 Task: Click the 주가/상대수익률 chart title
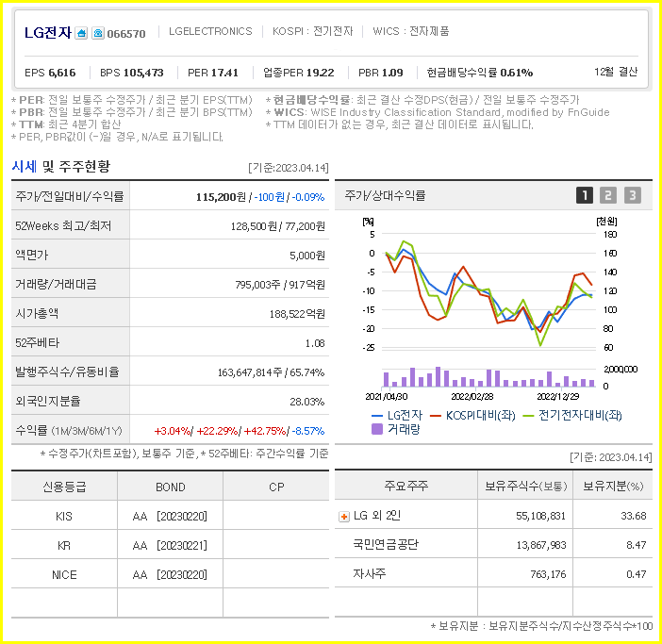(x=385, y=195)
